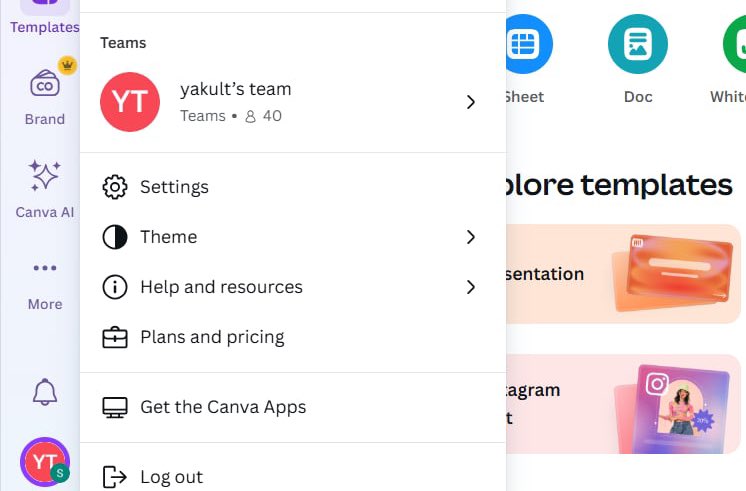Image resolution: width=746 pixels, height=491 pixels.
Task: Create a new Doc design
Action: (638, 44)
